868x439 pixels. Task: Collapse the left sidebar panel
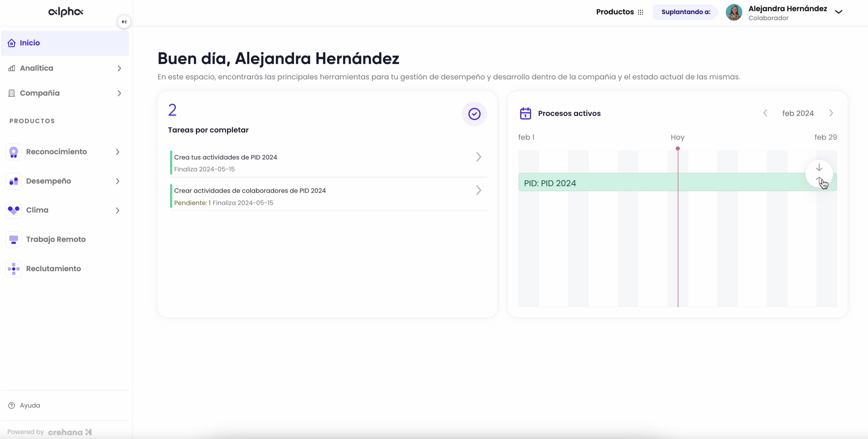124,22
